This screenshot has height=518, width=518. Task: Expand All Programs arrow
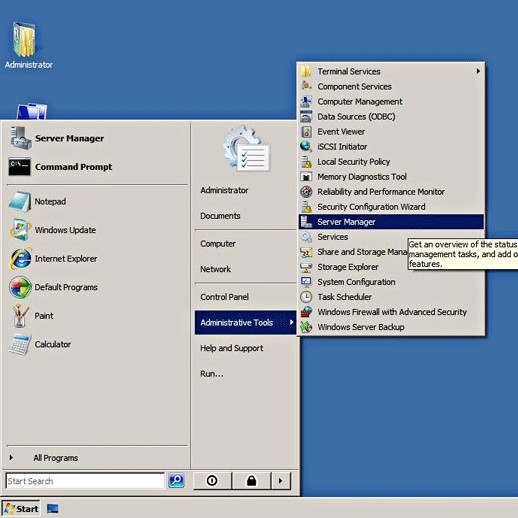coord(11,458)
